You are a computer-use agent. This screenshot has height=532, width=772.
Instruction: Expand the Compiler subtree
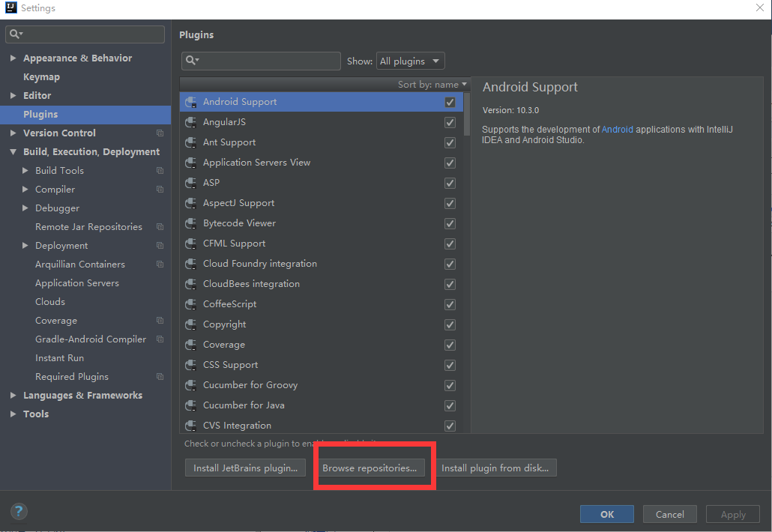25,189
